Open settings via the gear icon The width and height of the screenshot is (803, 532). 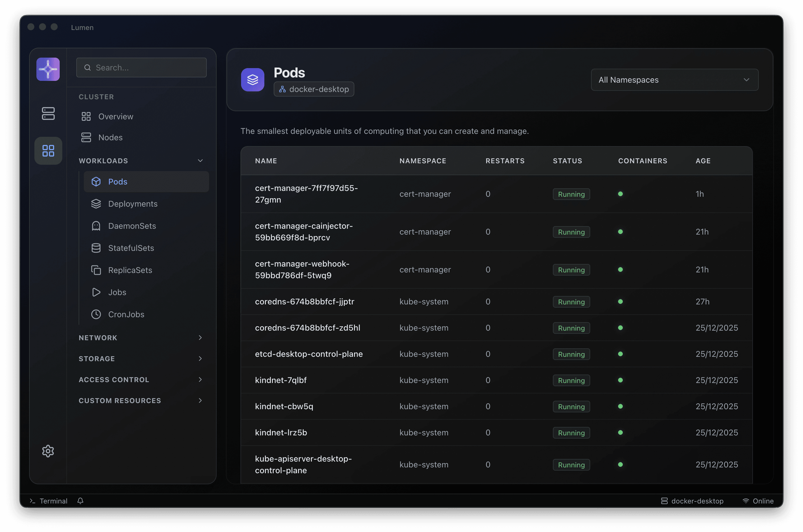click(x=48, y=451)
